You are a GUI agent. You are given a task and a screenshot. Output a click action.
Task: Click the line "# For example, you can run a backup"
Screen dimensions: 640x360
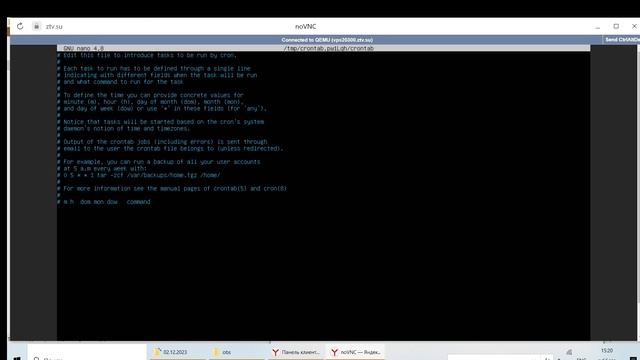pyautogui.click(x=159, y=162)
